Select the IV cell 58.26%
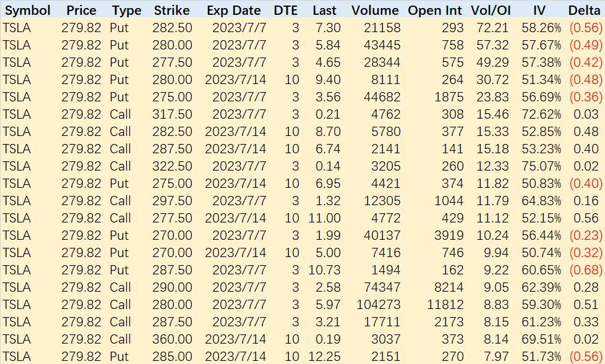Image resolution: width=605 pixels, height=364 pixels. coord(541,28)
